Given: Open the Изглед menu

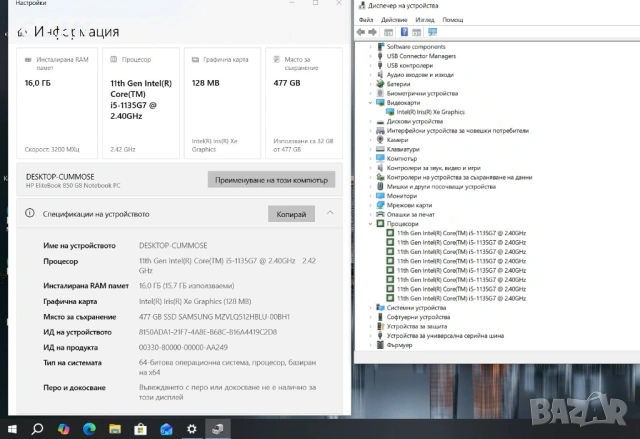Looking at the screenshot, I should (x=425, y=20).
